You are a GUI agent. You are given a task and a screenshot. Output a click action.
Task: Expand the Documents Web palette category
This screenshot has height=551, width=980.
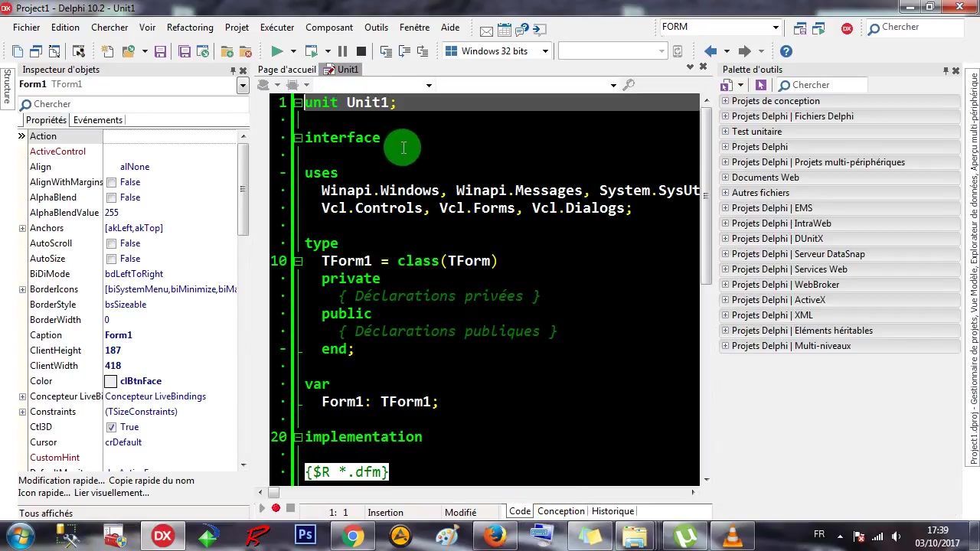(x=725, y=178)
